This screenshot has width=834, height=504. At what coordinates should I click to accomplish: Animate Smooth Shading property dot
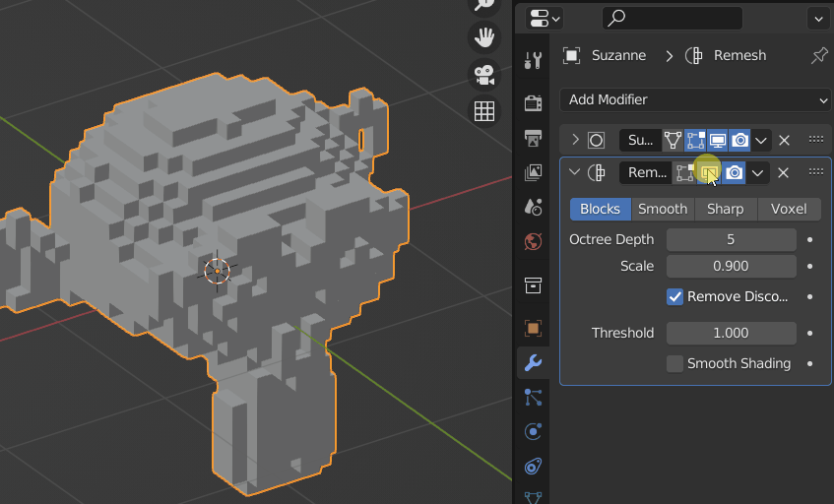pyautogui.click(x=810, y=363)
